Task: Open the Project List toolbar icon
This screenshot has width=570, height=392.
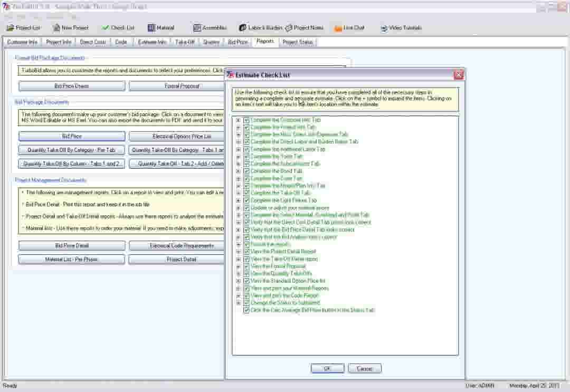Action: coord(10,27)
